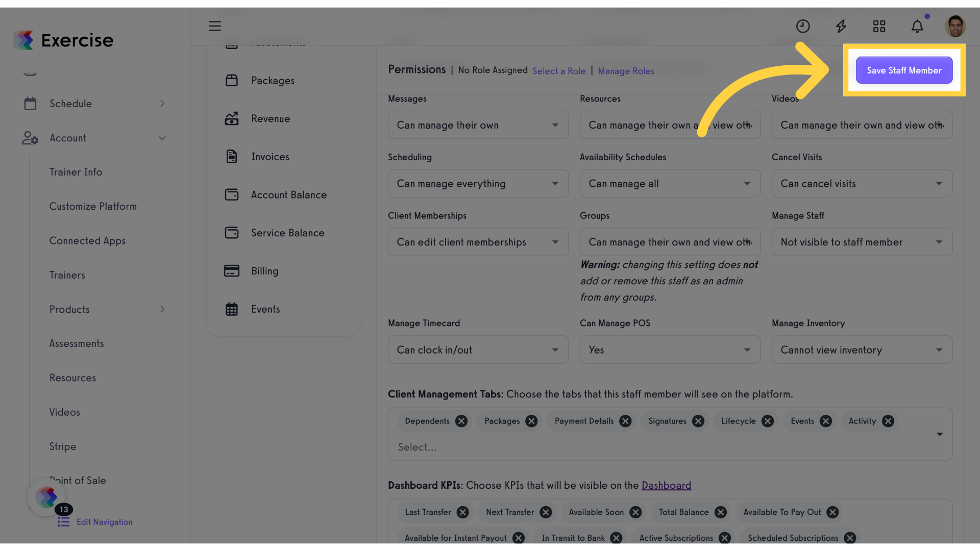Open the Availability Schedules dropdown
Image resolution: width=980 pixels, height=551 pixels.
(670, 184)
